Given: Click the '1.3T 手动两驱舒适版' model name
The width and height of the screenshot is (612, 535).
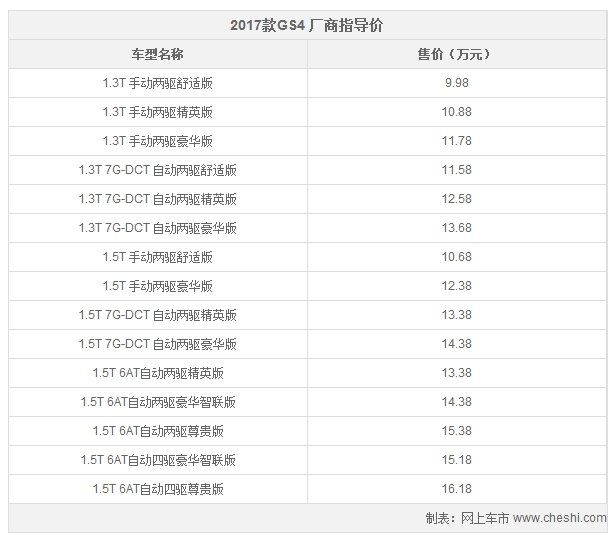Looking at the screenshot, I should point(158,83).
